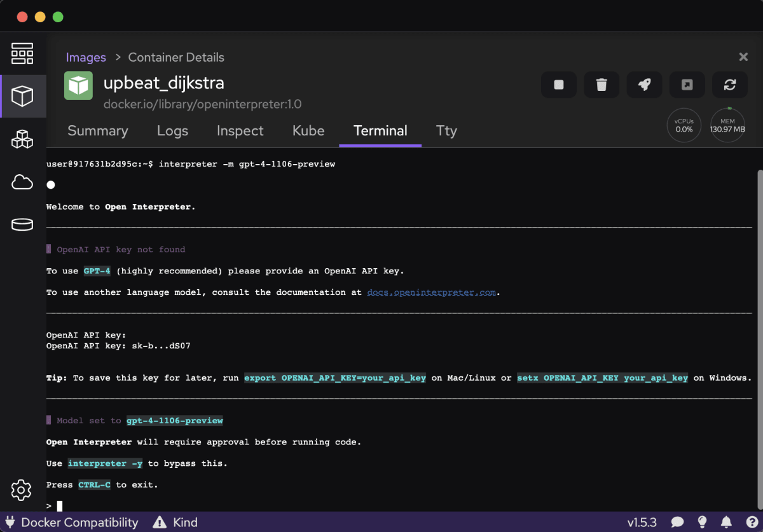Click the MEM 130.97 MB usage indicator

pos(728,125)
